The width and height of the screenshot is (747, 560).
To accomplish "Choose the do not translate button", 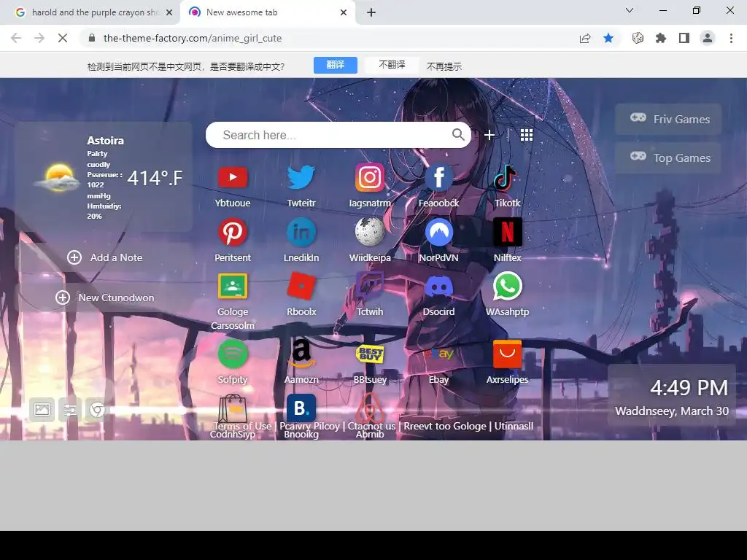I will pos(392,65).
